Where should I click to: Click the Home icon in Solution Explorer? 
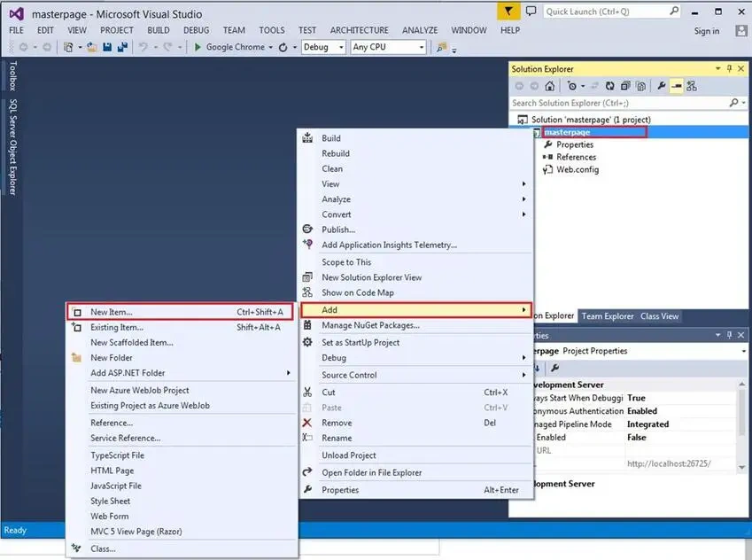tap(550, 86)
